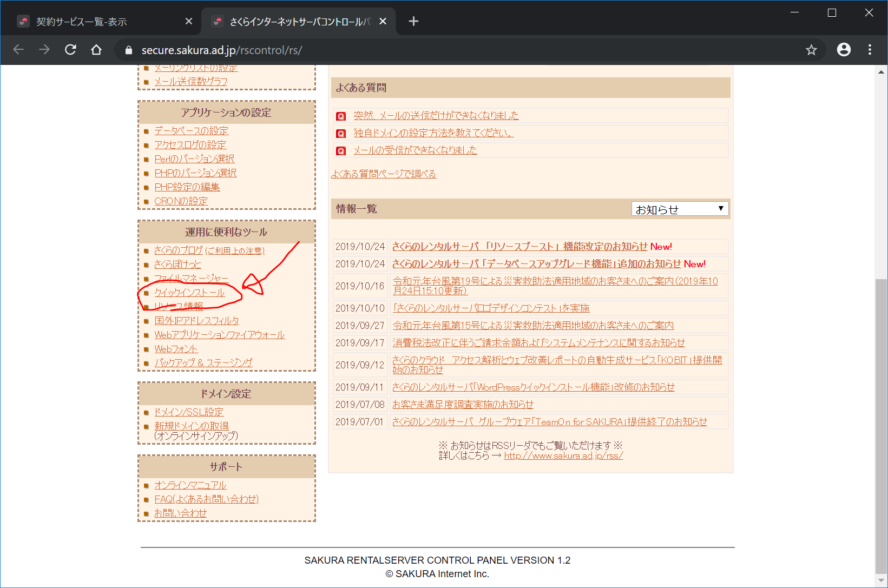The width and height of the screenshot is (888, 588).
Task: Go to the browser home page icon
Action: [x=96, y=50]
